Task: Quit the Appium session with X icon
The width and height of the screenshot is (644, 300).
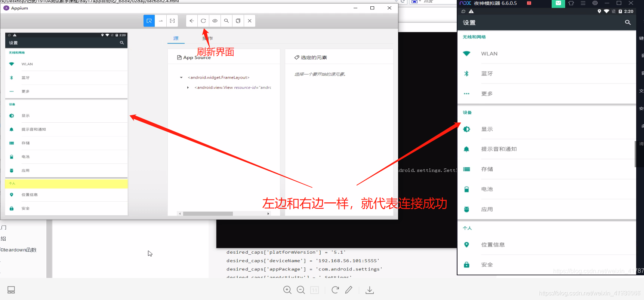Action: [x=250, y=21]
